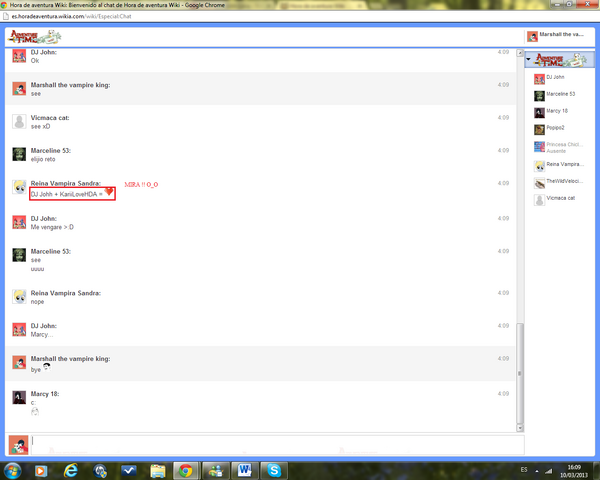The image size is (600, 480).
Task: Click Marceline 53 name in user list
Action: point(561,94)
